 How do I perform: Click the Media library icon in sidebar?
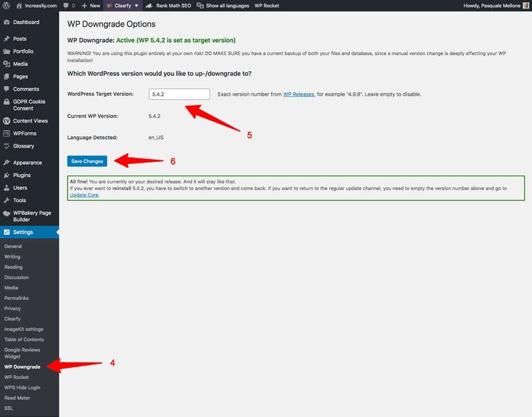click(x=7, y=64)
